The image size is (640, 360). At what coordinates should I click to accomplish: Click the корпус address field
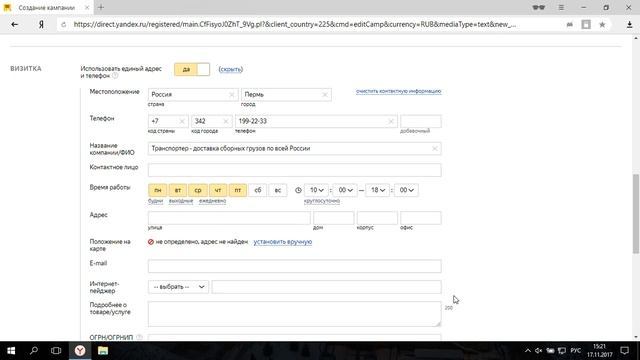click(x=377, y=218)
